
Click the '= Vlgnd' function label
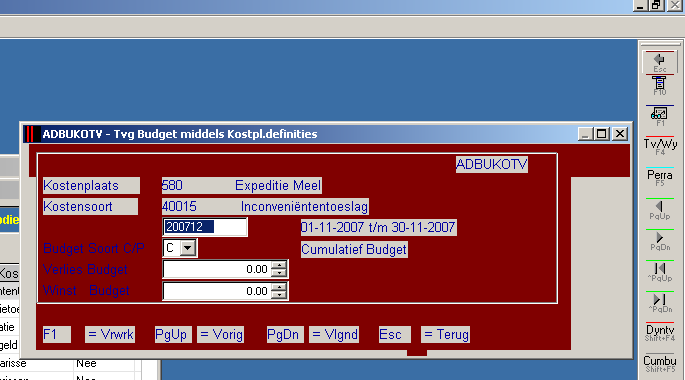point(334,335)
